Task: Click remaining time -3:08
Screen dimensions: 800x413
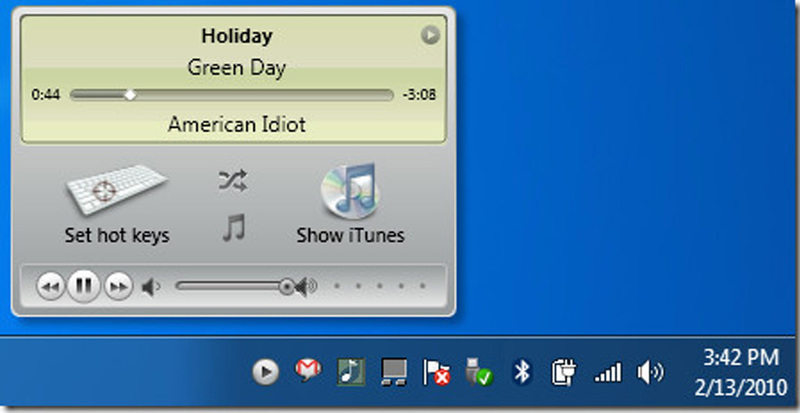Action: pos(419,95)
